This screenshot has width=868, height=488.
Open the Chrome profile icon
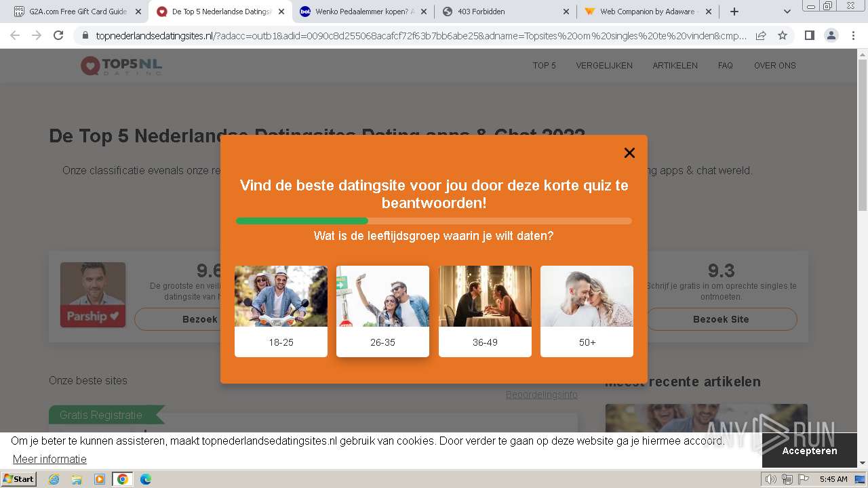coord(831,36)
